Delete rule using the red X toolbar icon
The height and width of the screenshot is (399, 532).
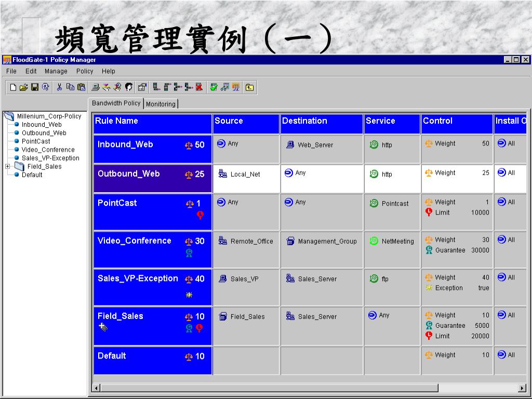(199, 87)
